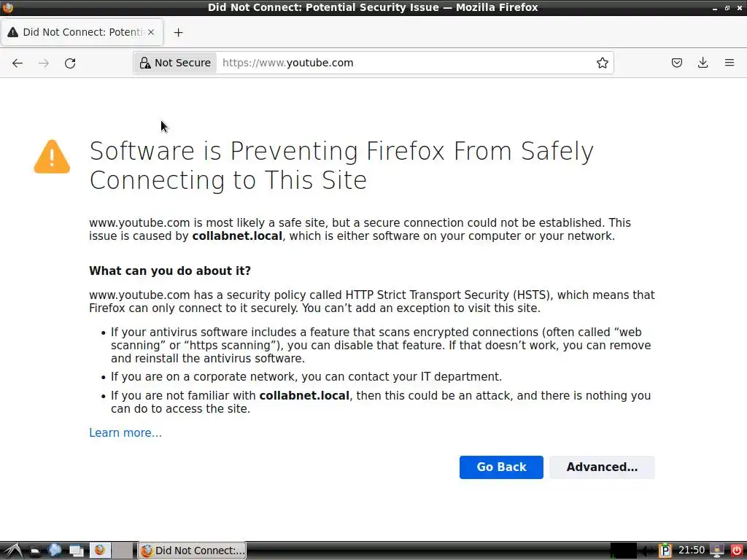Close the Did Not Connect tab
This screenshot has width=747, height=560.
click(150, 32)
